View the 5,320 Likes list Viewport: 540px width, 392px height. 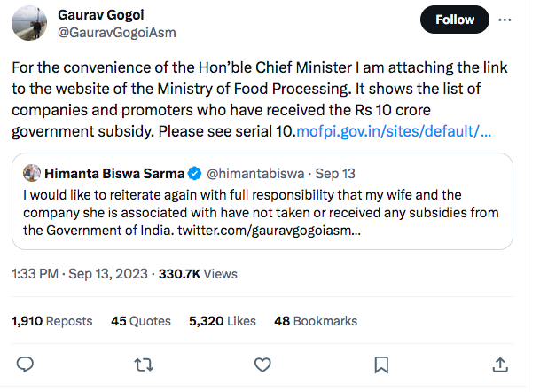click(222, 321)
